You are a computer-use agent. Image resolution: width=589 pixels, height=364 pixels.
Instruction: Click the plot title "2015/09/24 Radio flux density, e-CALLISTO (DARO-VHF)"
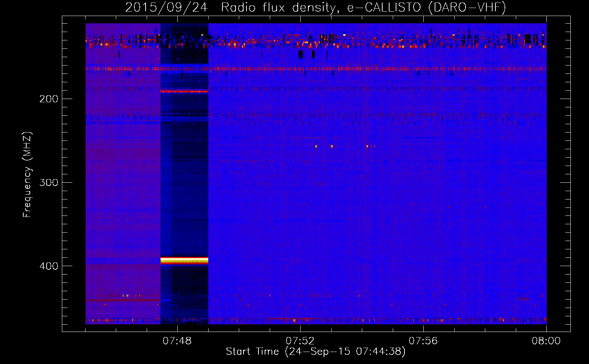pyautogui.click(x=315, y=7)
